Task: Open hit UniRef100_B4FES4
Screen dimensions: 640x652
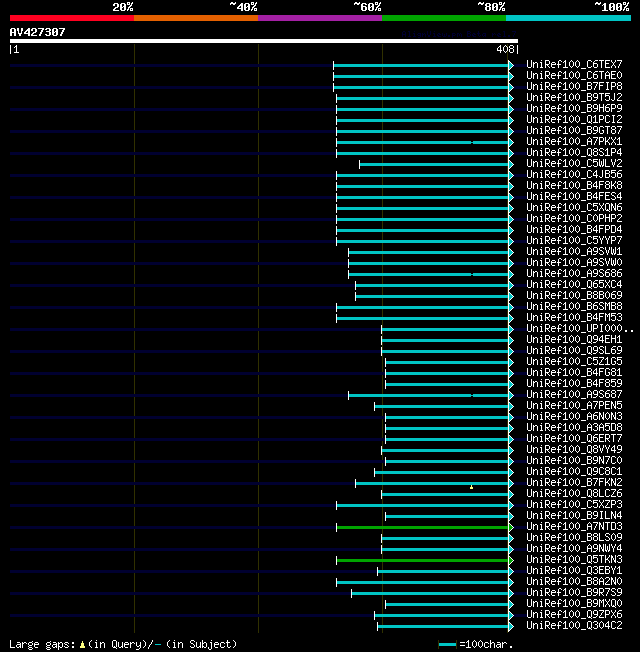Action: pos(574,196)
